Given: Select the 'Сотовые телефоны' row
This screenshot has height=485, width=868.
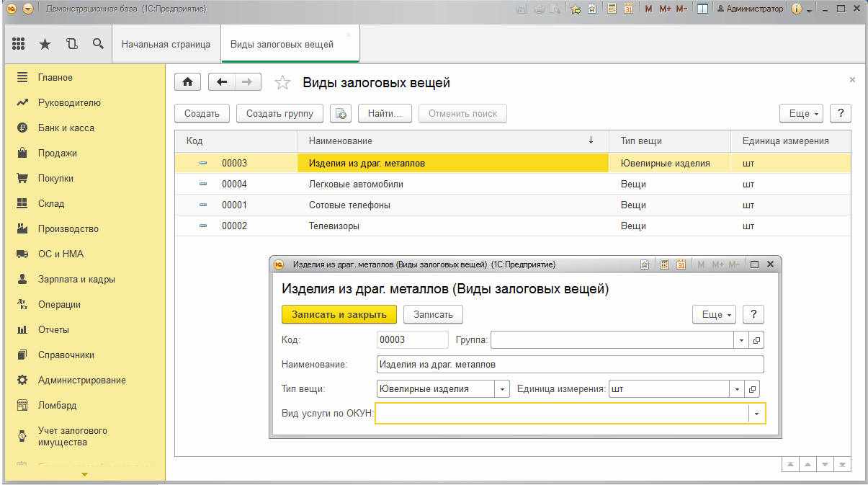Looking at the screenshot, I should [x=512, y=205].
